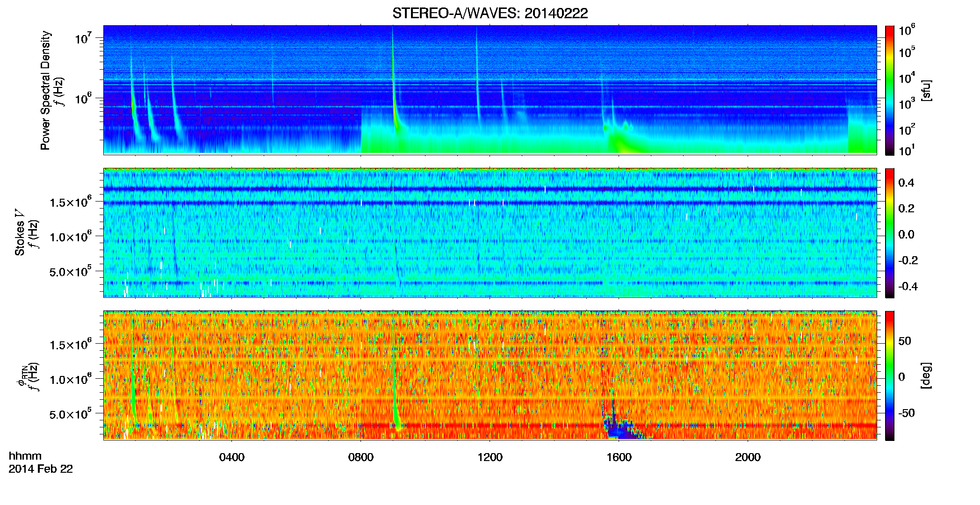The height and width of the screenshot is (505, 980).
Task: Click the 1600 time tick label
Action: pyautogui.click(x=619, y=457)
